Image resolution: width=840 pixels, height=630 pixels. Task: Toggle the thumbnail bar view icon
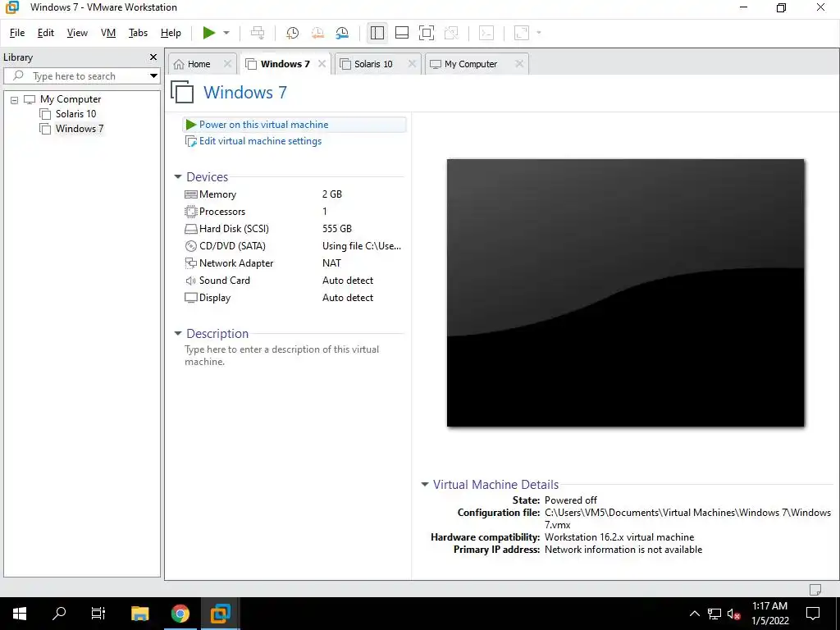point(402,33)
